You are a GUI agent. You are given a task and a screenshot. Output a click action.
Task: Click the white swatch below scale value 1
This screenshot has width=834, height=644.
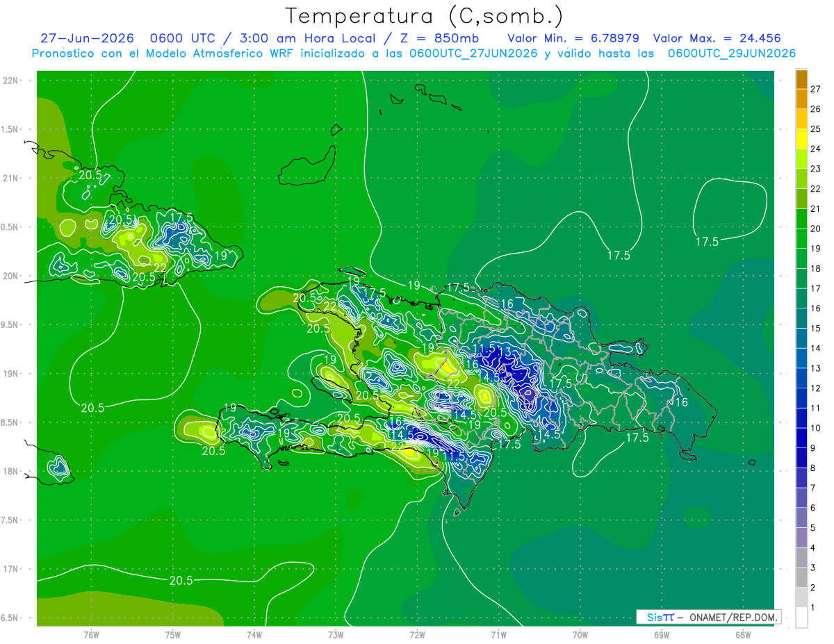pos(801,618)
